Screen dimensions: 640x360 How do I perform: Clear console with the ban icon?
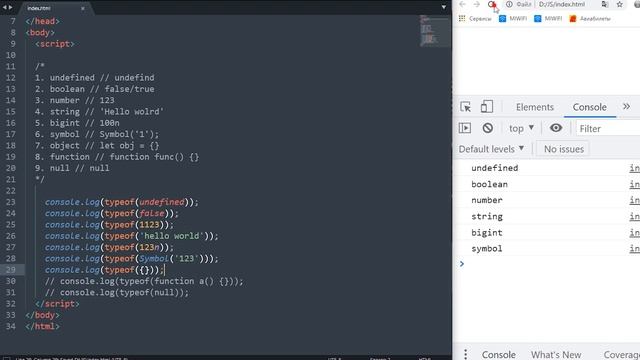487,128
